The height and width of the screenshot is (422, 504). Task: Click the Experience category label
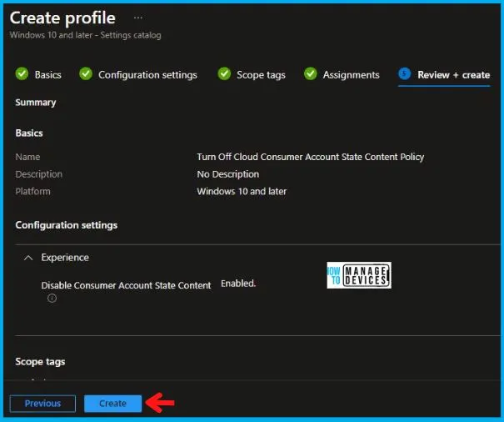[65, 258]
